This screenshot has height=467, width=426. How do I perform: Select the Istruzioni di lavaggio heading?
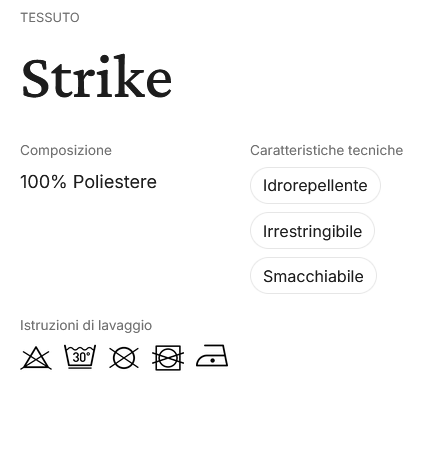point(86,325)
